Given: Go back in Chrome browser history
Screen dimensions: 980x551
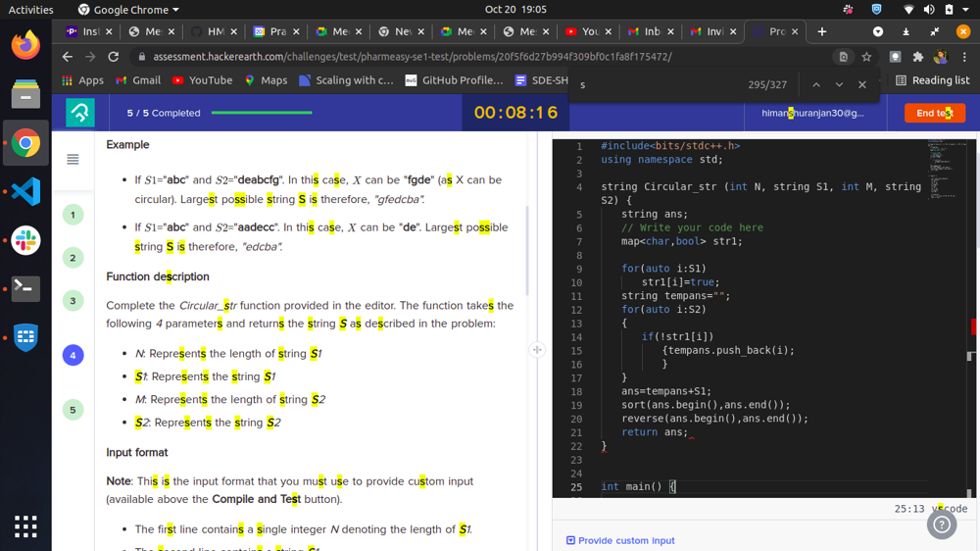Looking at the screenshot, I should 68,56.
